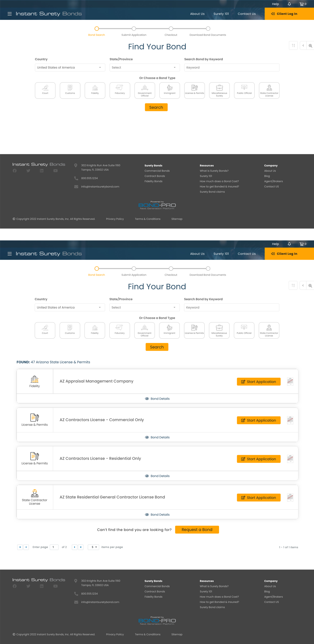This screenshot has width=314, height=644.
Task: Open Sitemap link in footer of page without results
Action: [177, 219]
